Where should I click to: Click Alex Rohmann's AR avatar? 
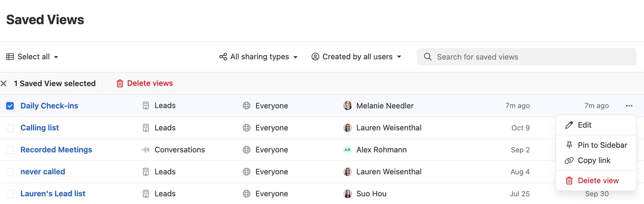[x=347, y=150]
